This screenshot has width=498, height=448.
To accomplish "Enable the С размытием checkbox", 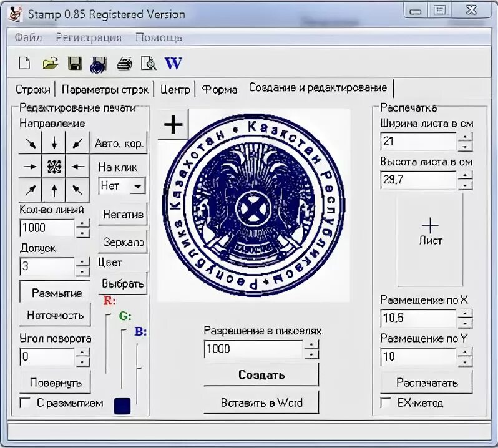I will (x=25, y=402).
